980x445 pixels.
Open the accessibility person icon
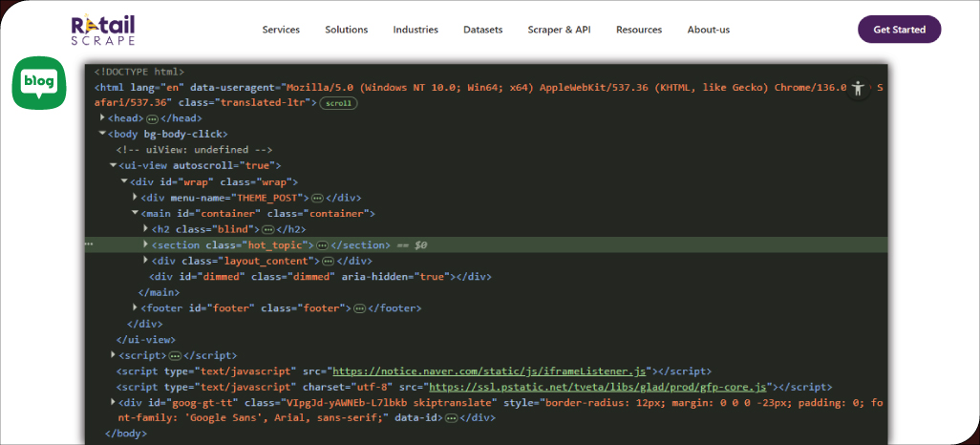click(x=858, y=88)
